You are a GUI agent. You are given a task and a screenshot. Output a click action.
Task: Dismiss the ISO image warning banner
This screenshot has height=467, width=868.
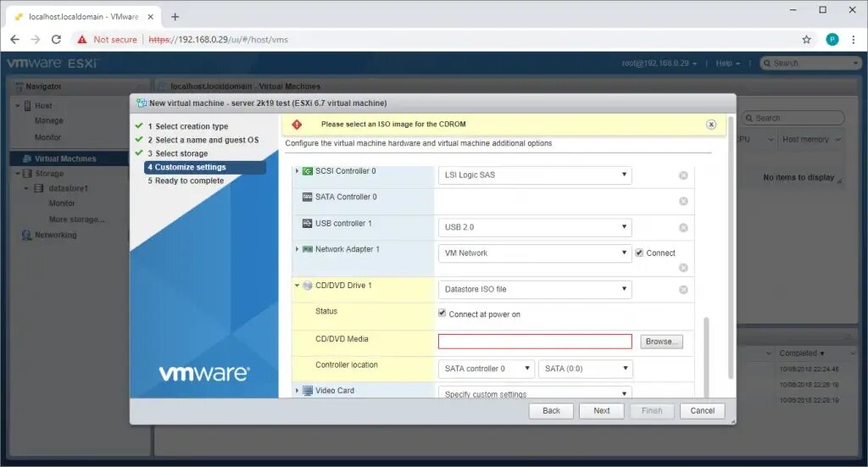coord(711,125)
